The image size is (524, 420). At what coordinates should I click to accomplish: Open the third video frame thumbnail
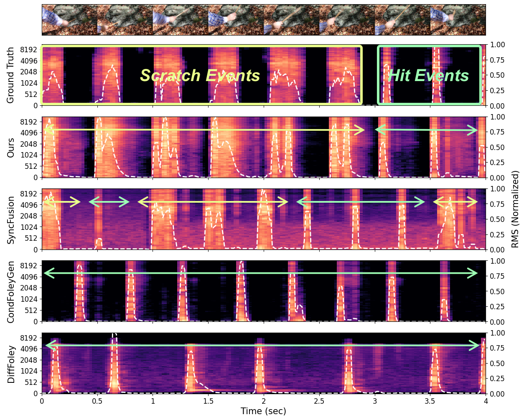(x=181, y=20)
